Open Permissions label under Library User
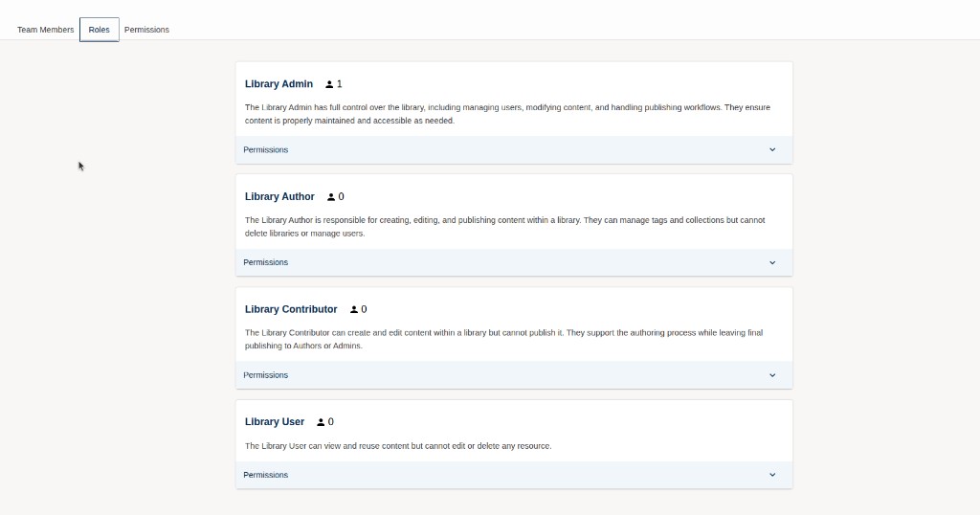Viewport: 980px width, 515px height. point(266,475)
